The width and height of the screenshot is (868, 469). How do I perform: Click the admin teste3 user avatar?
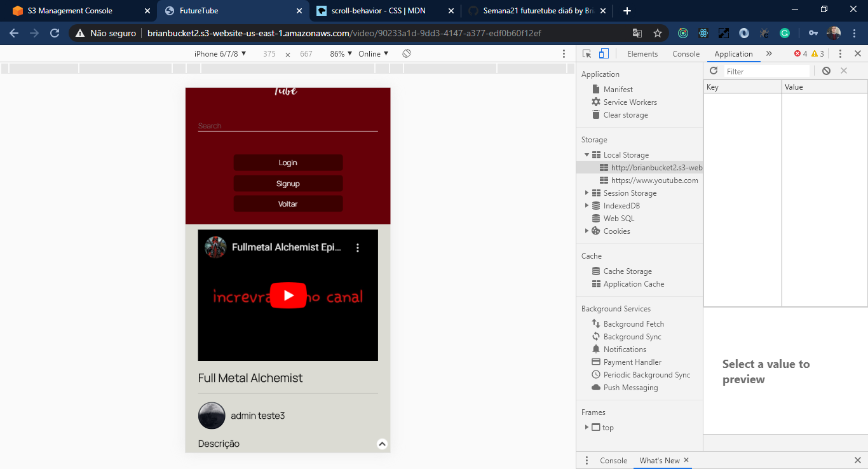212,416
